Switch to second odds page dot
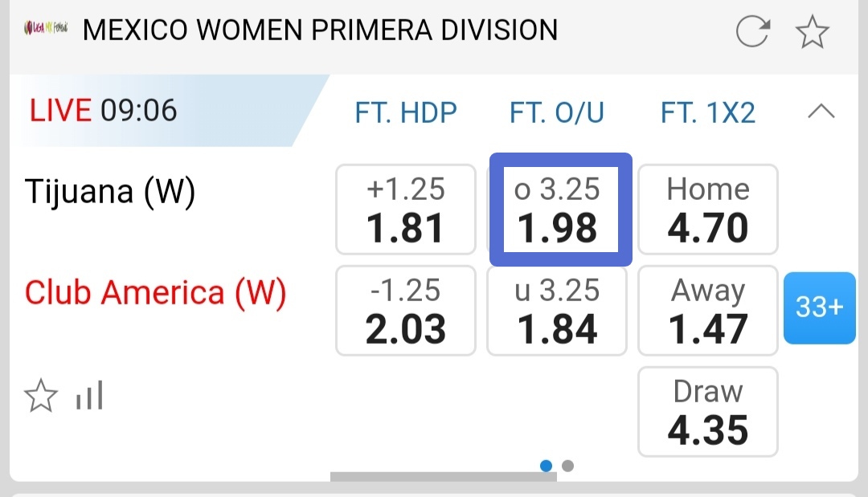Image resolution: width=868 pixels, height=497 pixels. click(567, 466)
